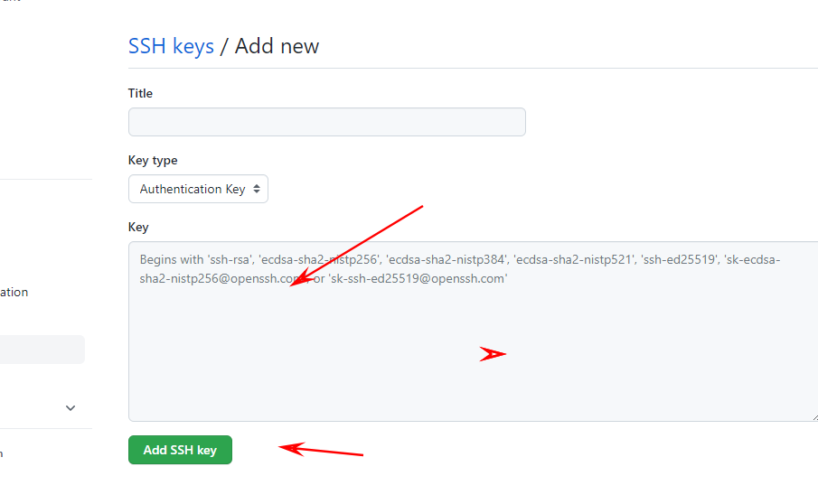Open the sidebar item ending in "ation"
Image resolution: width=818 pixels, height=504 pixels.
pos(14,292)
